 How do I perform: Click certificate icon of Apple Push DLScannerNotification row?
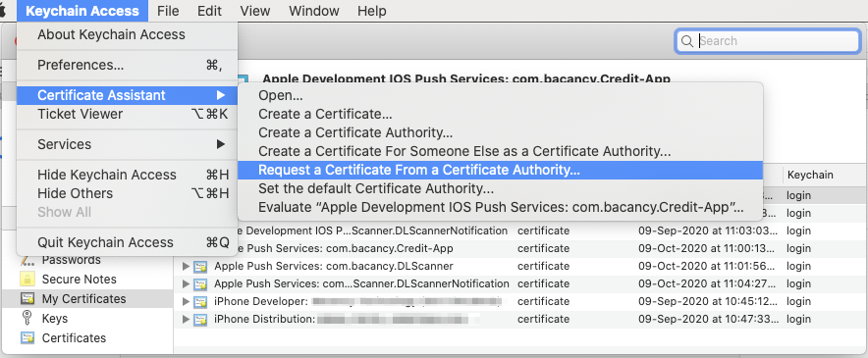tap(200, 284)
